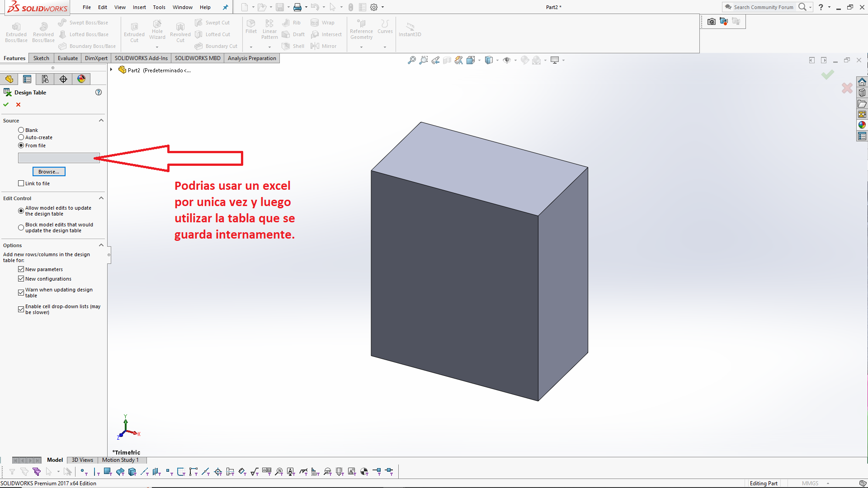Enable the Link to file checkbox
Image resolution: width=868 pixels, height=488 pixels.
pos(21,183)
